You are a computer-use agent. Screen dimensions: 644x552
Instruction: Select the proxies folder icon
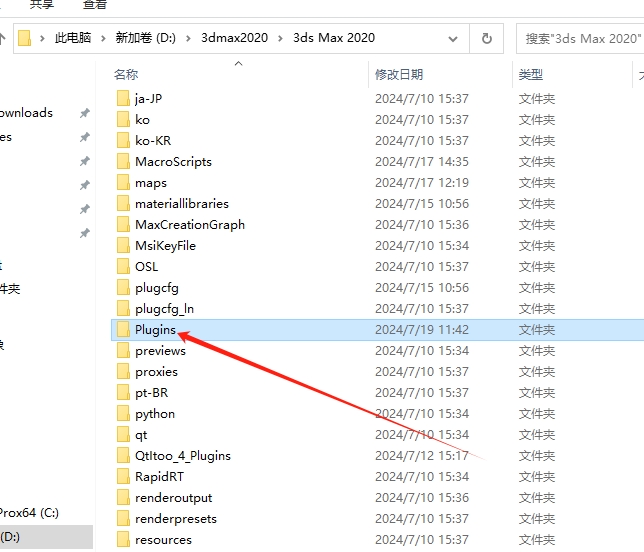tap(123, 372)
